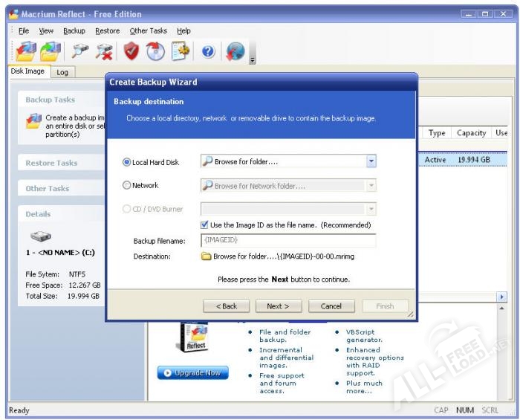Toggle Use the Image ID as file name
The width and height of the screenshot is (520, 420).
(204, 225)
